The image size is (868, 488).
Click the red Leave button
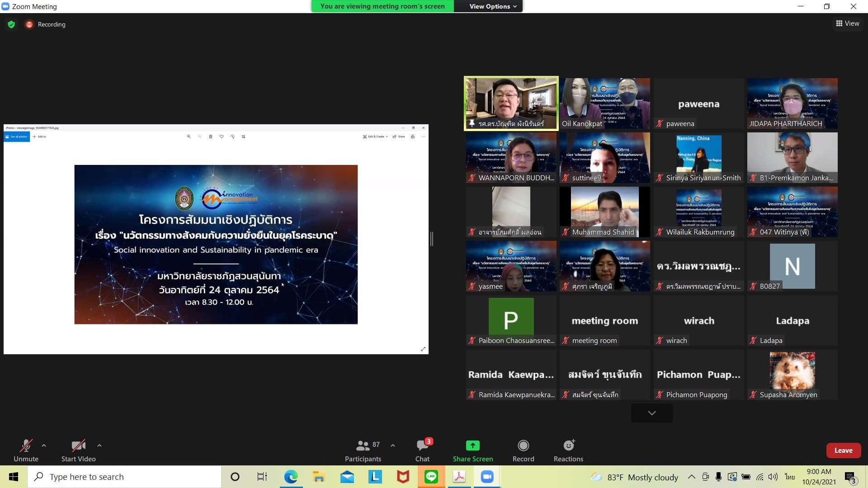coord(843,450)
